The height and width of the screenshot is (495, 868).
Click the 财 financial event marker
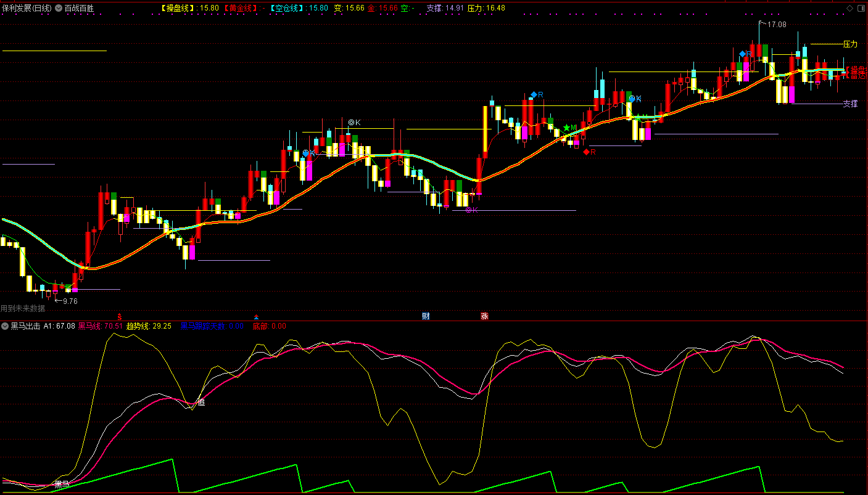[426, 316]
